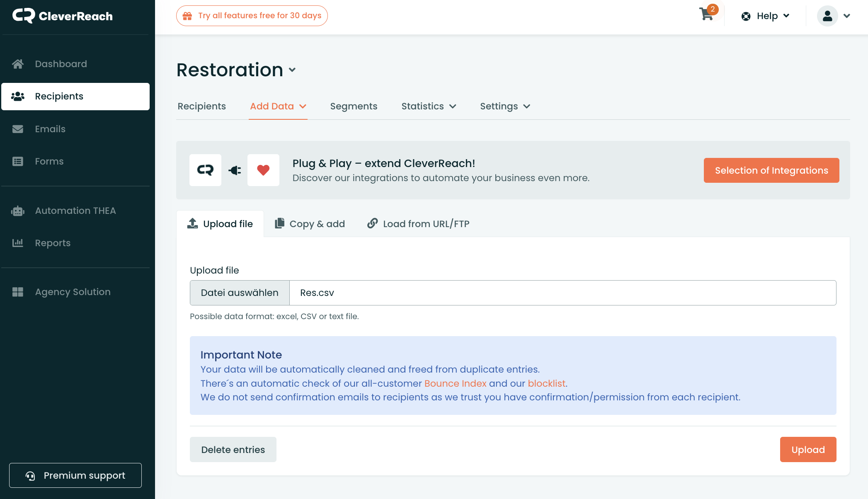868x499 pixels.
Task: Click the Reports chart icon
Action: tap(18, 243)
